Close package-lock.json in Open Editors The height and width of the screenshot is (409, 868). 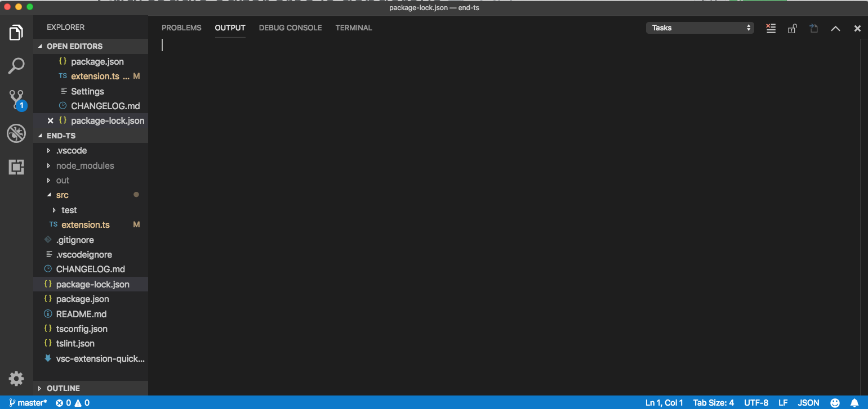point(50,120)
